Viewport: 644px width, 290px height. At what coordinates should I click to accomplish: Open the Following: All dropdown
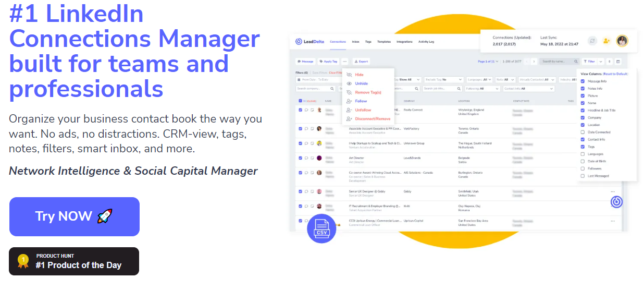482,89
